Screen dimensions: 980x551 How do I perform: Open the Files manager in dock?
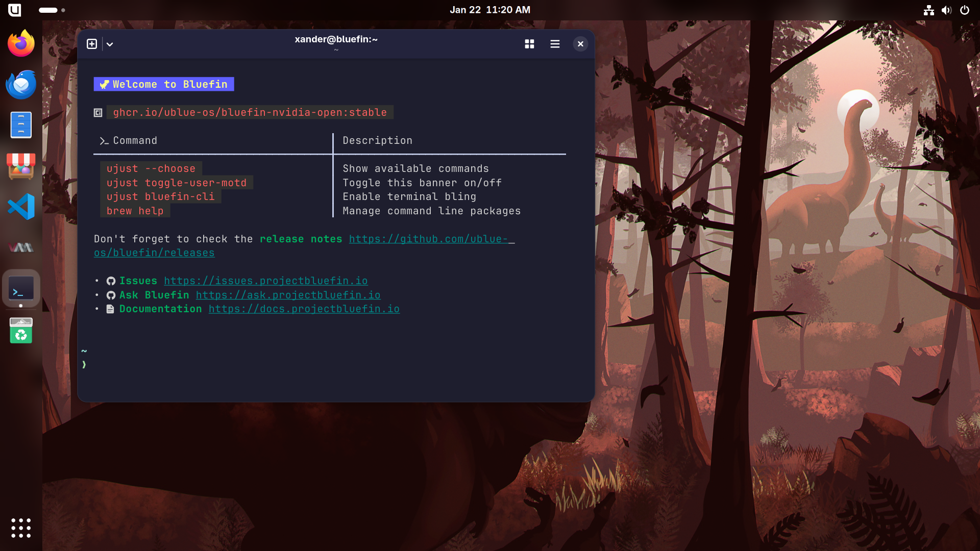click(x=21, y=125)
